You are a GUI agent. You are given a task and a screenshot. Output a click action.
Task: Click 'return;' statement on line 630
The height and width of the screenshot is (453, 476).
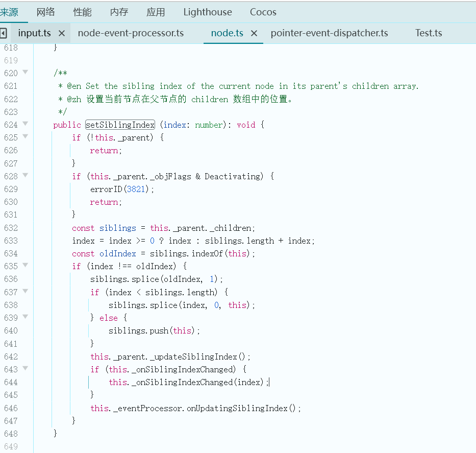[x=106, y=202]
